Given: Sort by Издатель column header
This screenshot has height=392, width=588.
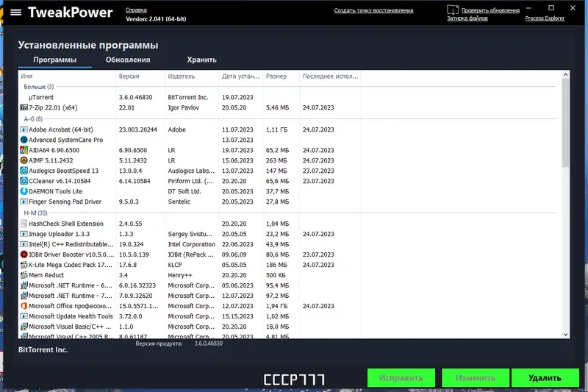Looking at the screenshot, I should point(192,76).
